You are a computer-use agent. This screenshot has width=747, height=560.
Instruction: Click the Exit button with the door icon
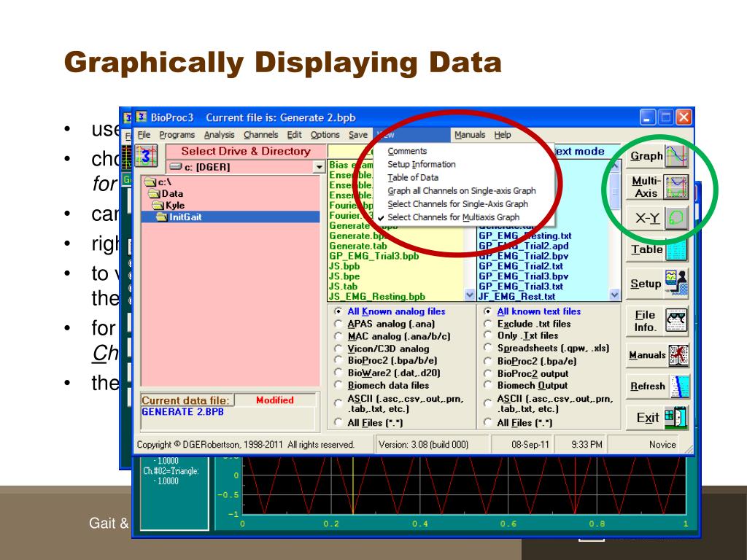pyautogui.click(x=657, y=418)
